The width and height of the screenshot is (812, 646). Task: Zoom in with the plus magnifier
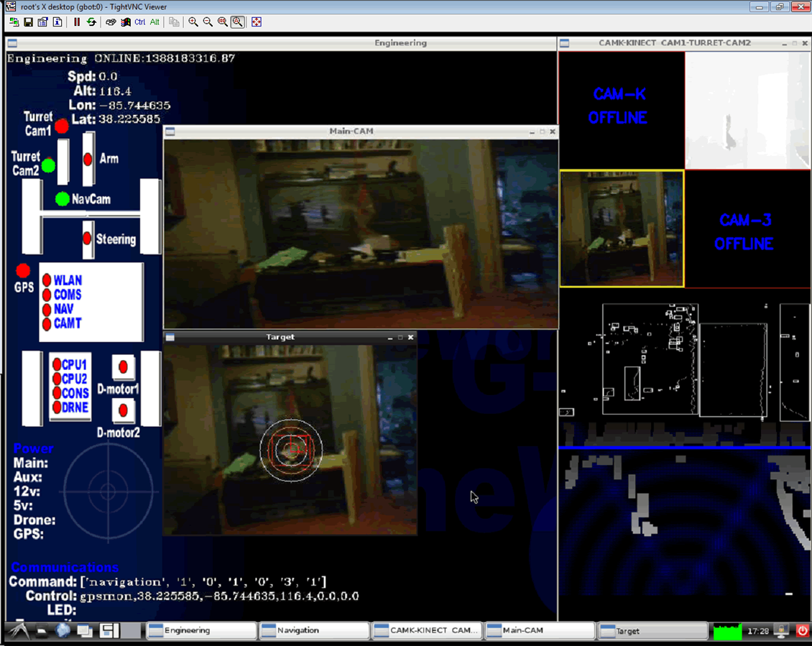pos(193,22)
